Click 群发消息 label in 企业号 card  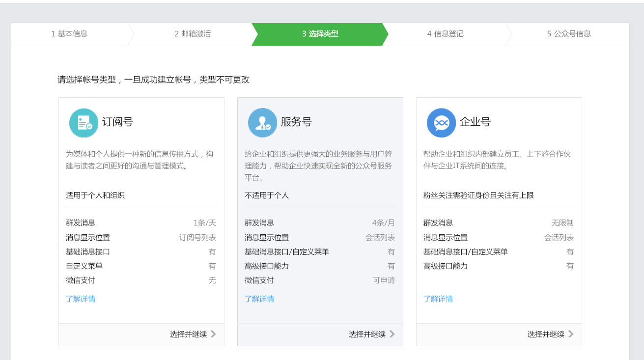click(438, 222)
